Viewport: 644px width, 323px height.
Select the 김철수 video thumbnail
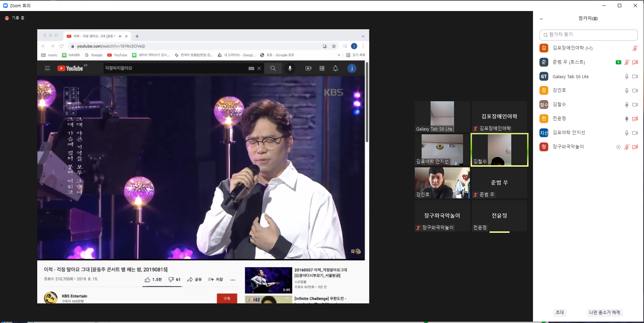point(500,150)
